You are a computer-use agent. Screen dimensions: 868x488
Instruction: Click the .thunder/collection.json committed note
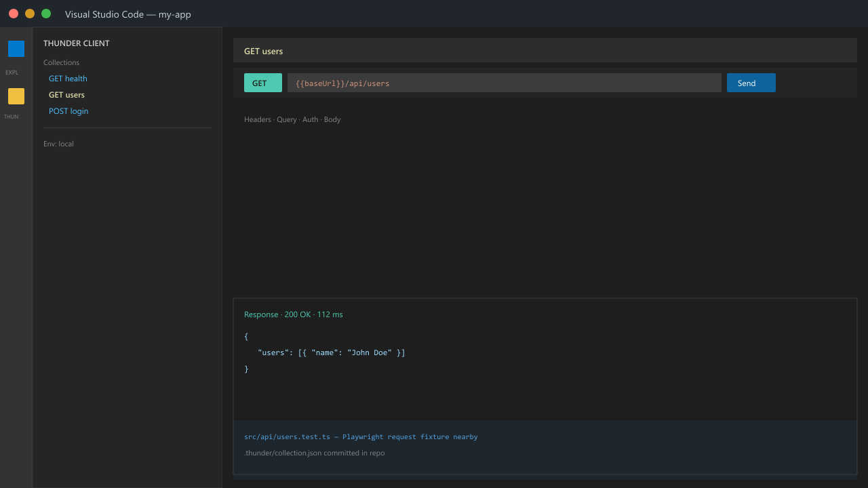coord(314,453)
